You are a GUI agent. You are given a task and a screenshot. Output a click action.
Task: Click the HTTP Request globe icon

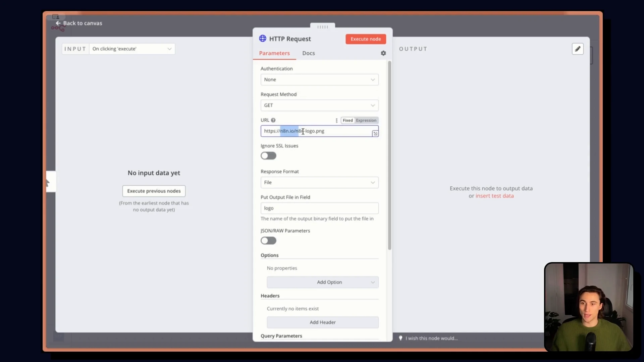(x=263, y=39)
